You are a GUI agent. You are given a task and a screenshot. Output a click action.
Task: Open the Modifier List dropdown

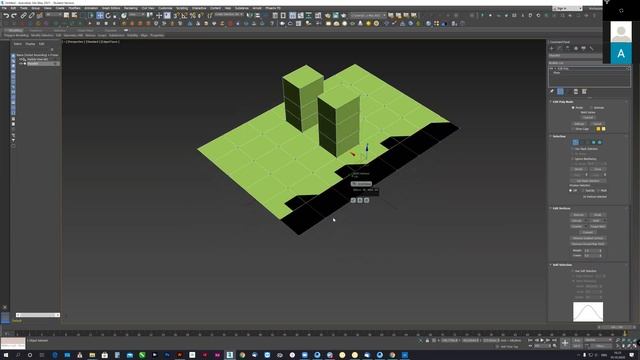575,63
